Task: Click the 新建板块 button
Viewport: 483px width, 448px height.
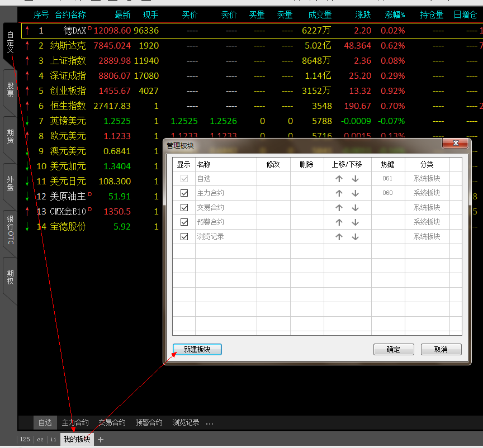Action: click(x=197, y=349)
